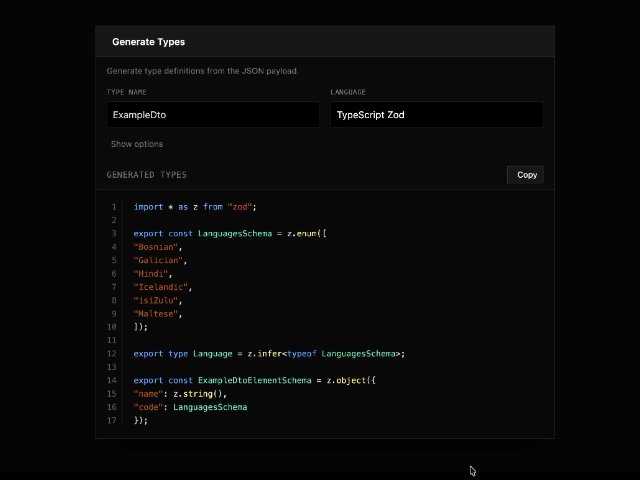The width and height of the screenshot is (640, 480).
Task: Click the "code": LanguagesSchema property line
Action: [190, 407]
